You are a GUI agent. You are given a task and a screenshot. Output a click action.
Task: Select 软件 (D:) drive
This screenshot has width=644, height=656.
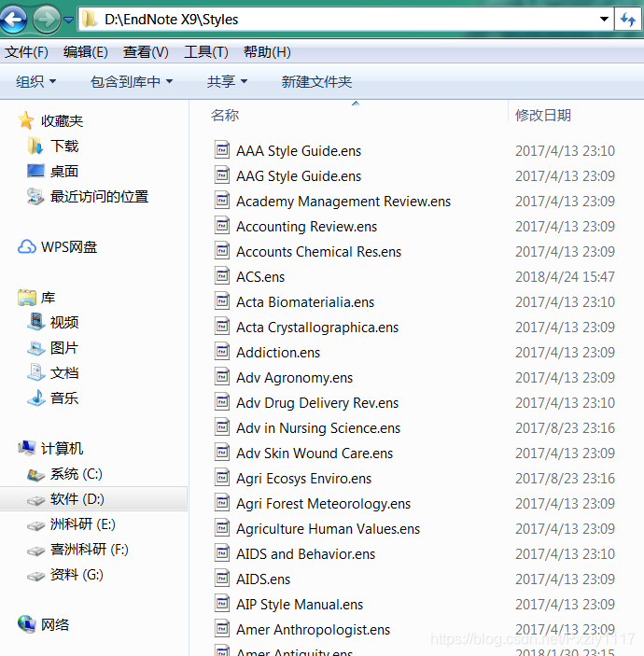tap(65, 499)
